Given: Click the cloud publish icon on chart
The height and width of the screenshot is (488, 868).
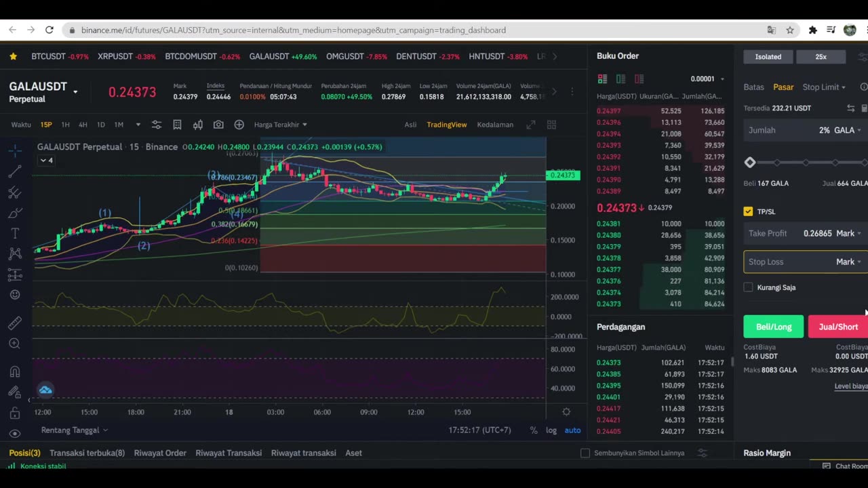Looking at the screenshot, I should click(45, 390).
